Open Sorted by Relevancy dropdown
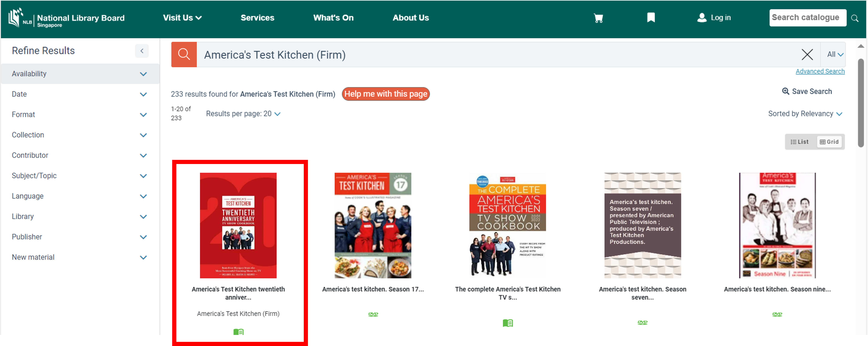This screenshot has height=346, width=868. coord(805,114)
